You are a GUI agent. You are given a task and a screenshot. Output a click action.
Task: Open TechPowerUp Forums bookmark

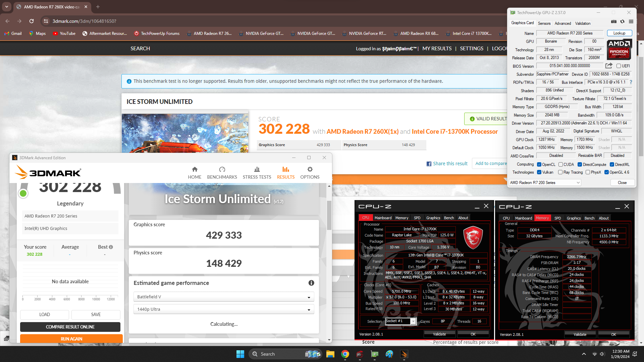pyautogui.click(x=157, y=34)
